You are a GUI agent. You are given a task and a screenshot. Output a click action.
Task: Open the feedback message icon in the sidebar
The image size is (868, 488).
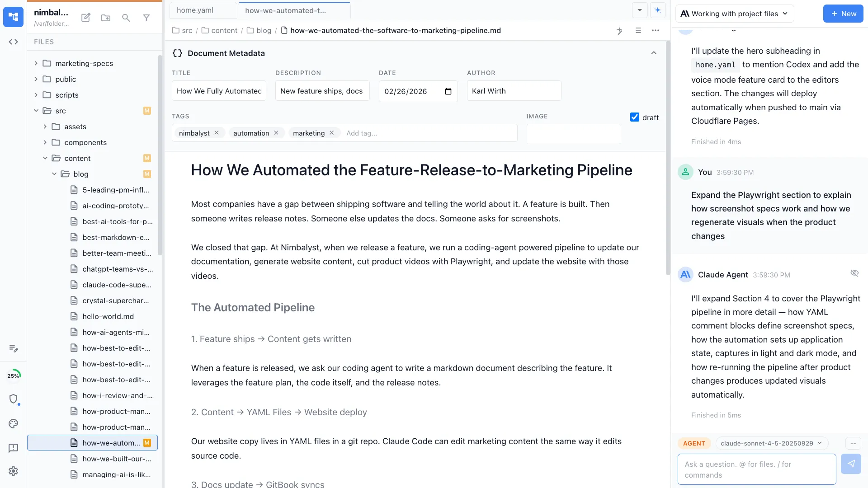pyautogui.click(x=13, y=448)
